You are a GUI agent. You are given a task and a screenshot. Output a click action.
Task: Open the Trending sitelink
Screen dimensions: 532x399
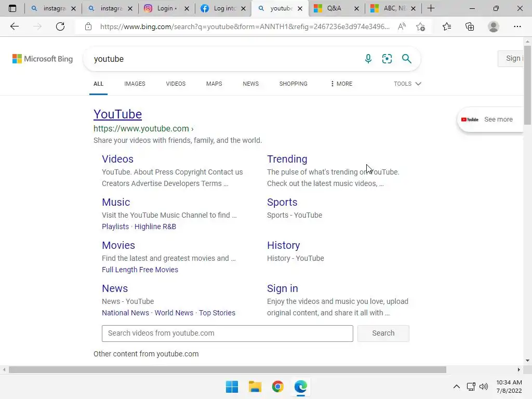point(287,159)
